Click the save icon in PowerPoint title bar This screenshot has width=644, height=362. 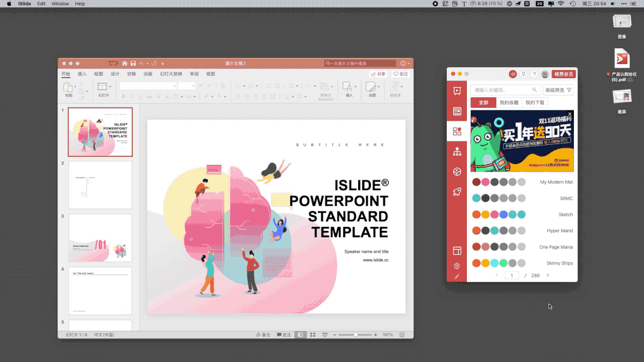(133, 63)
